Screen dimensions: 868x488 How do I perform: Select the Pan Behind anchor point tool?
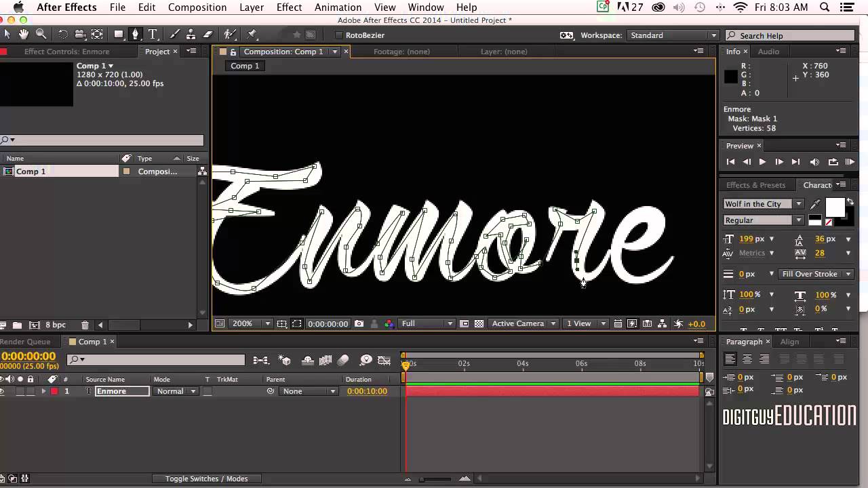click(x=97, y=35)
